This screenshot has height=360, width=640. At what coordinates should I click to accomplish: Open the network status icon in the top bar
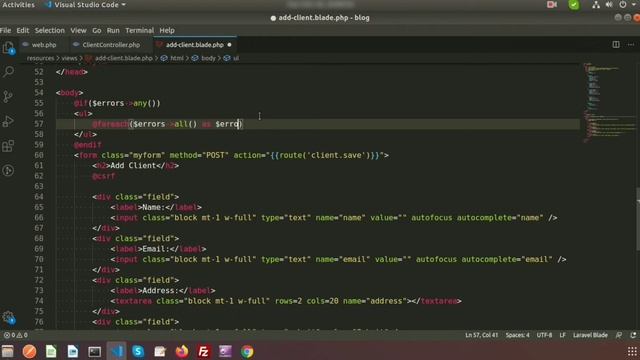click(596, 4)
